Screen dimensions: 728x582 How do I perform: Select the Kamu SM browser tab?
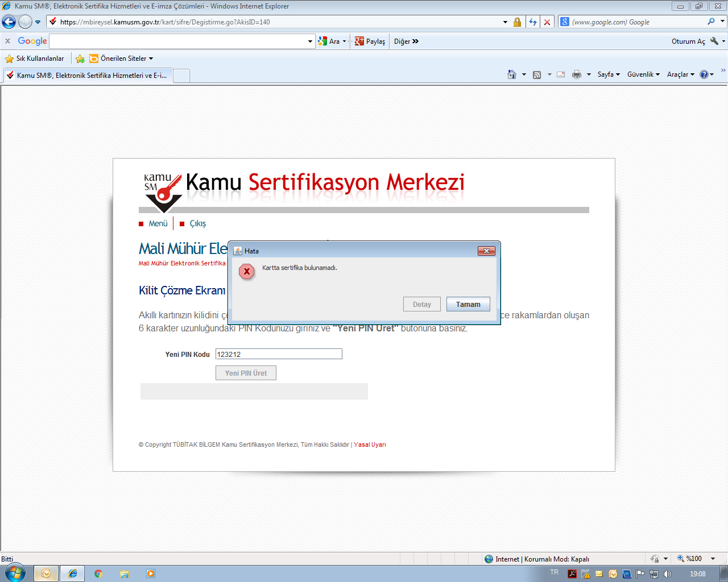[88, 75]
